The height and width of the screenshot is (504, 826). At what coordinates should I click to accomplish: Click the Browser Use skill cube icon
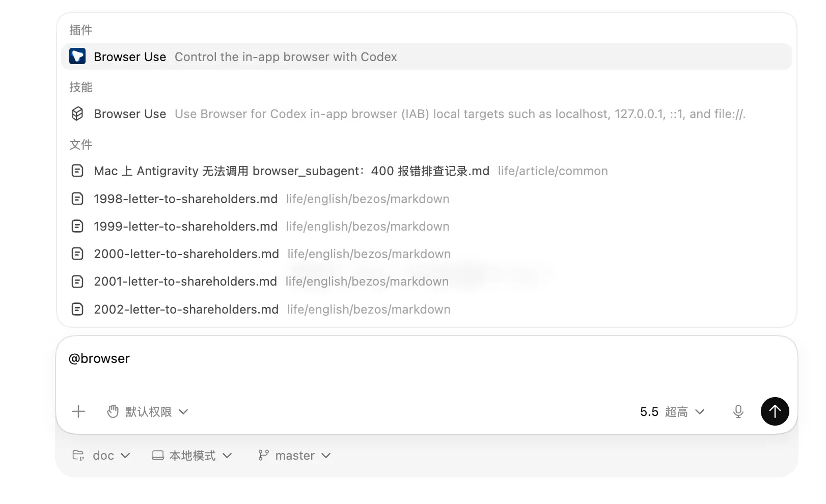pos(77,114)
